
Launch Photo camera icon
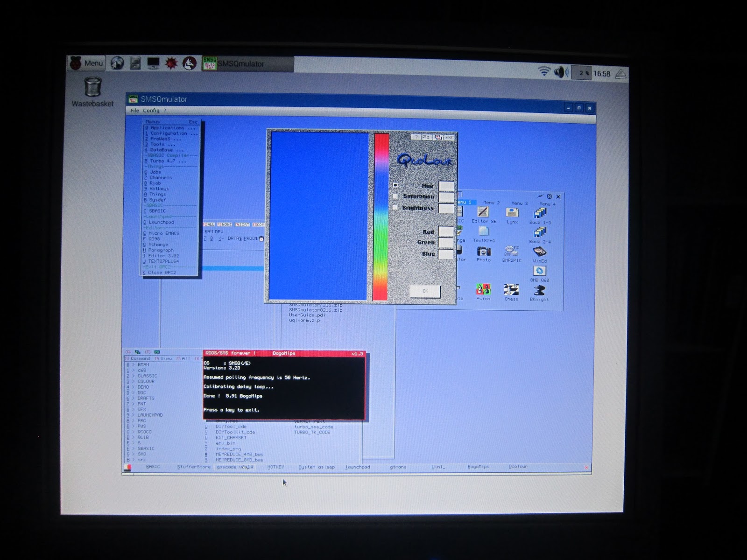(x=484, y=254)
